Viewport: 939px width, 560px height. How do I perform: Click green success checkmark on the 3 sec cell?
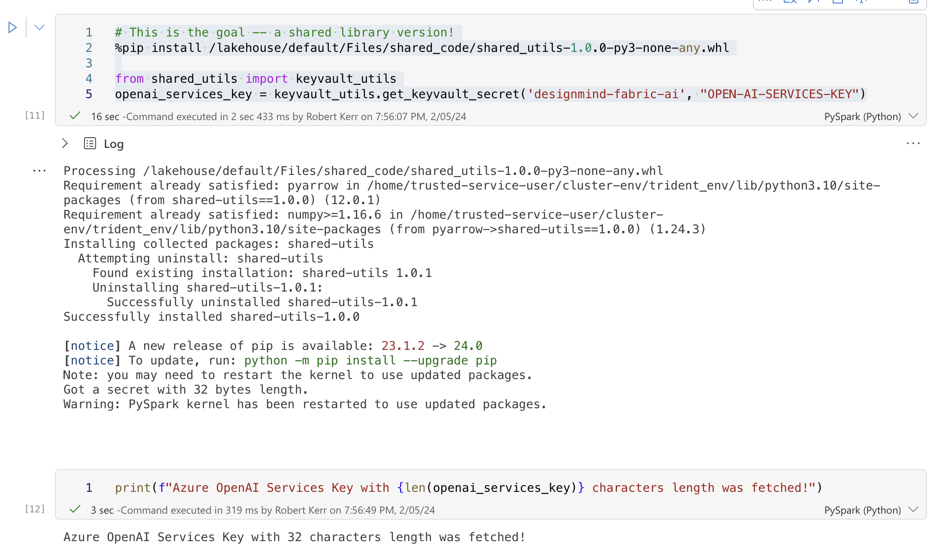75,509
